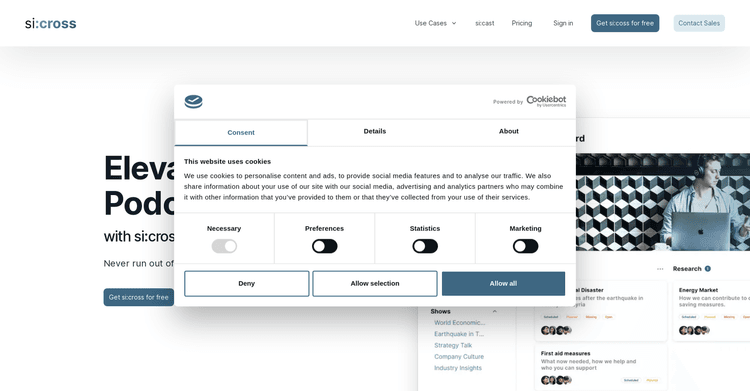Open the Use Cases dropdown menu

point(435,23)
